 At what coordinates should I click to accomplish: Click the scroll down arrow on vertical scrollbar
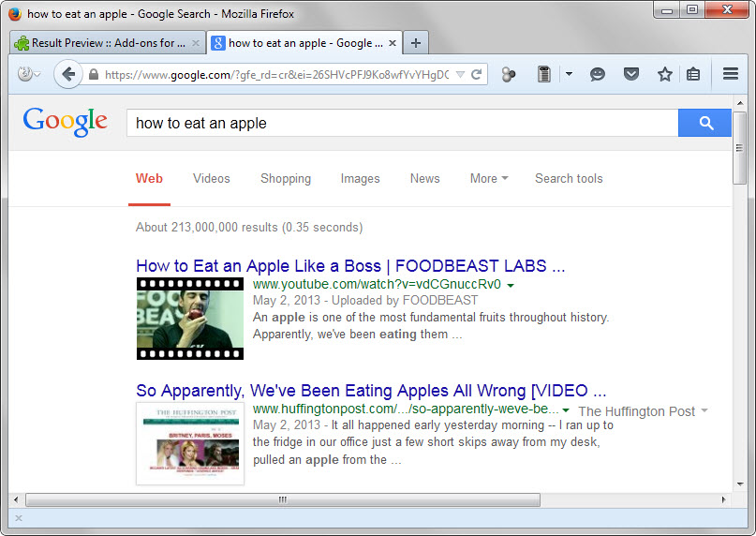740,484
